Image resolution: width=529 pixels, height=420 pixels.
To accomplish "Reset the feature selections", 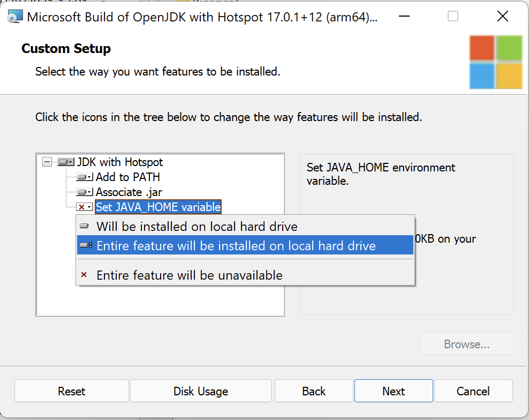I will (x=72, y=391).
